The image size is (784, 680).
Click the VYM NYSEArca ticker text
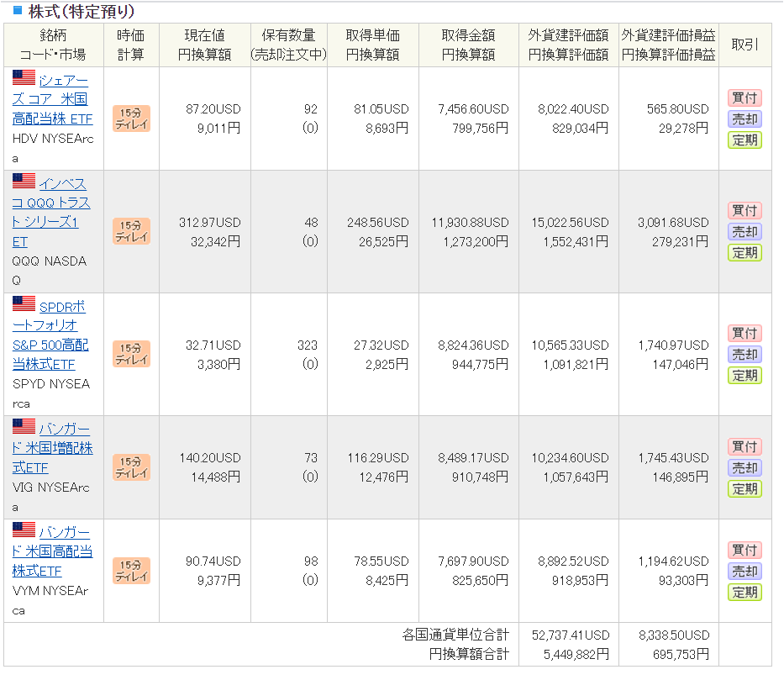pos(50,600)
